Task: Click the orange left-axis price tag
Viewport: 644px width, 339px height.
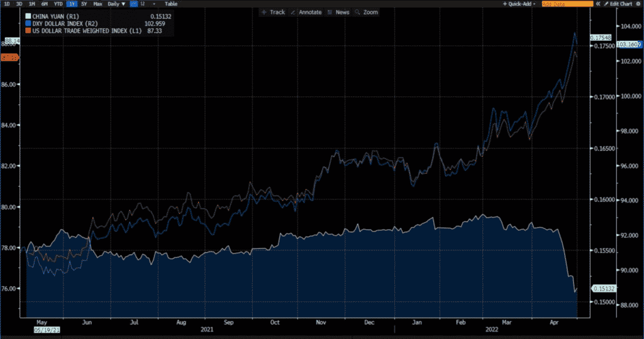Action: (9, 58)
